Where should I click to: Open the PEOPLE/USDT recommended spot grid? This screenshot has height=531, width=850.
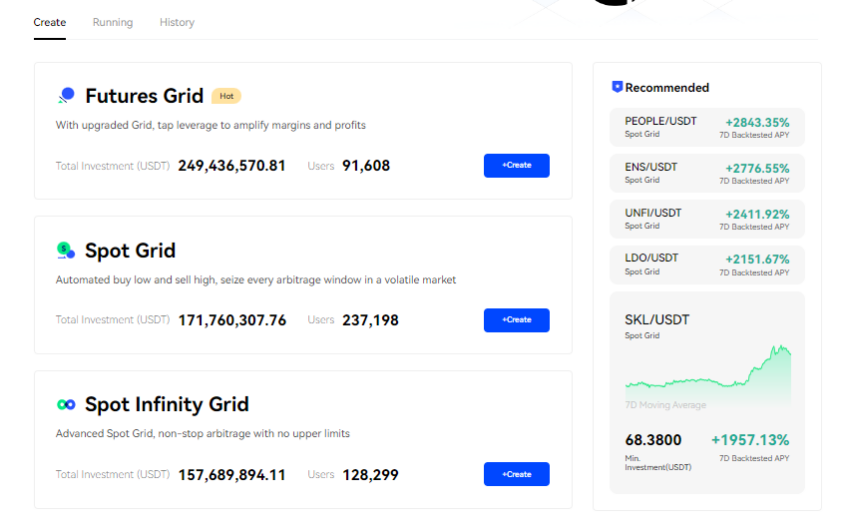pos(707,127)
